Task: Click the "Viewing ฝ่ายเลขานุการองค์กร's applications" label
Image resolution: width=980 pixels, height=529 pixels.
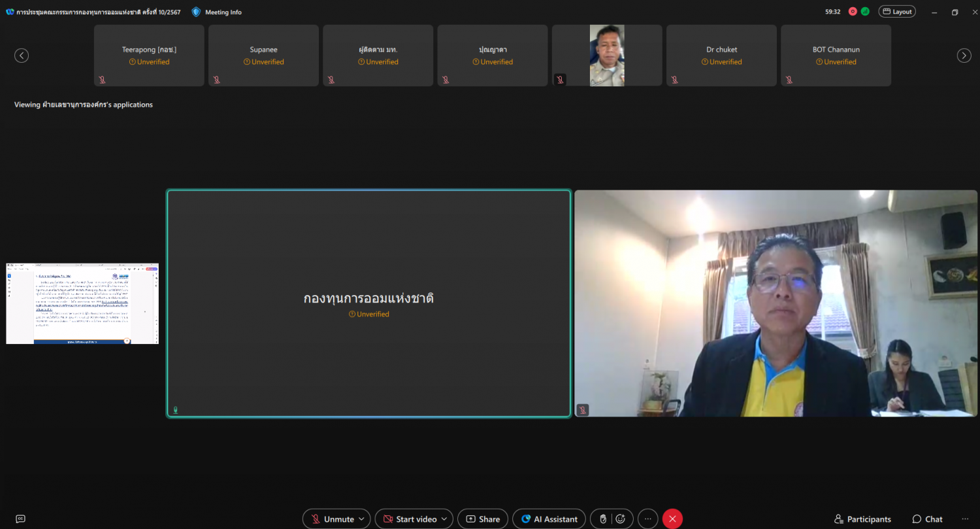Action: click(x=84, y=105)
